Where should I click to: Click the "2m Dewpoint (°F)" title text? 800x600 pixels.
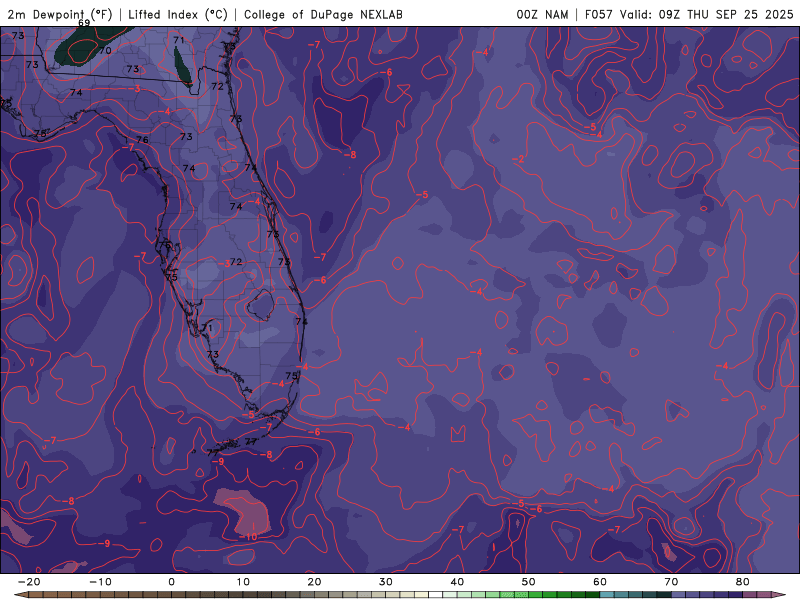tap(60, 14)
